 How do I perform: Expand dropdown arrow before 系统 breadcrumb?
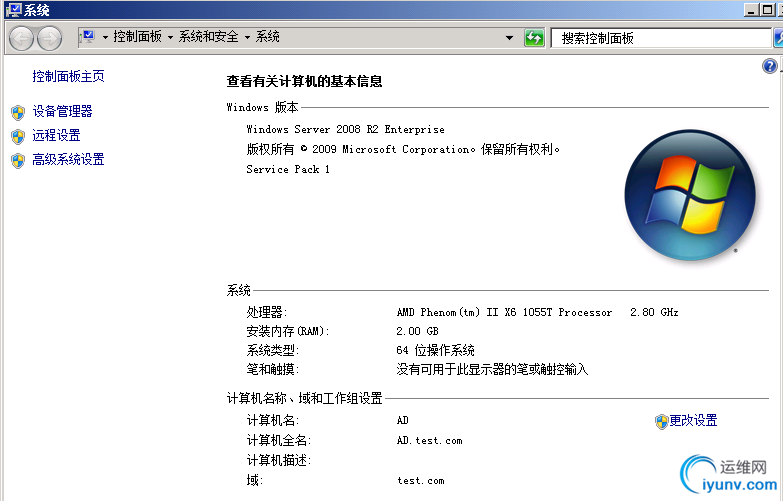click(x=247, y=37)
